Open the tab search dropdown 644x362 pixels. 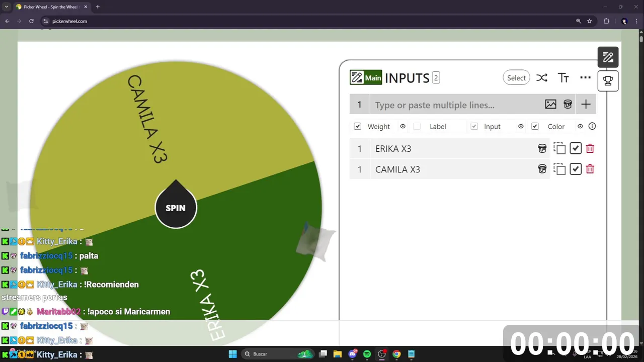coord(6,7)
